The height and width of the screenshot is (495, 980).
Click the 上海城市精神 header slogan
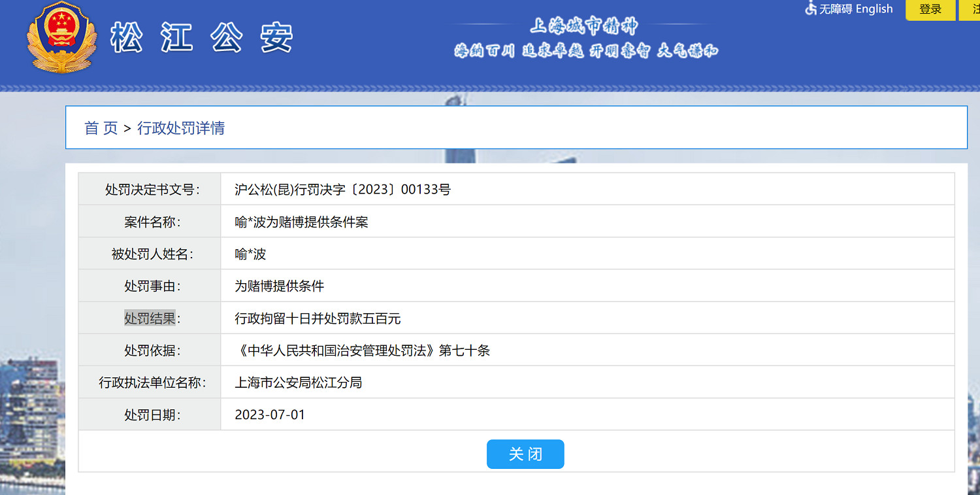pos(583,27)
